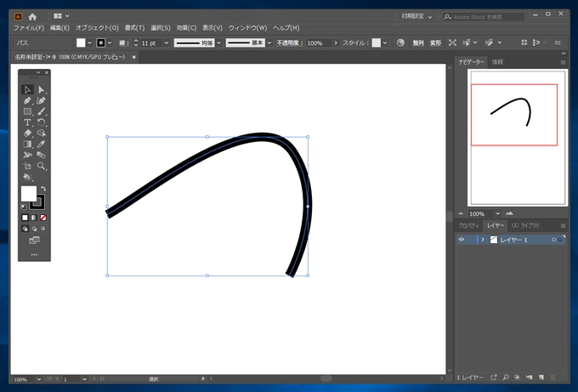
Task: Select the Rotate tool
Action: 42,122
